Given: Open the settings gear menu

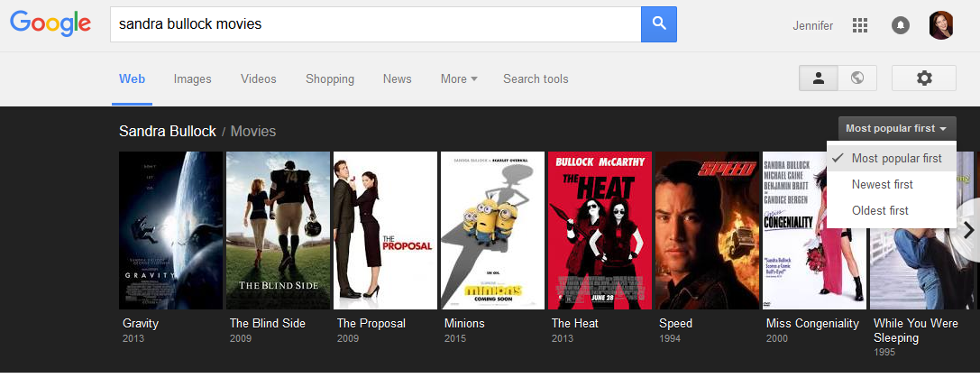Looking at the screenshot, I should tap(923, 78).
